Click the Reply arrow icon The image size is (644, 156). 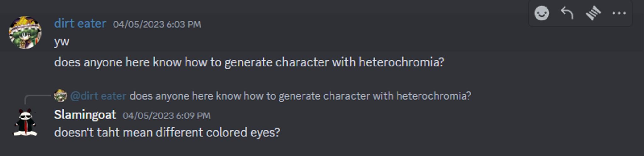pyautogui.click(x=567, y=13)
